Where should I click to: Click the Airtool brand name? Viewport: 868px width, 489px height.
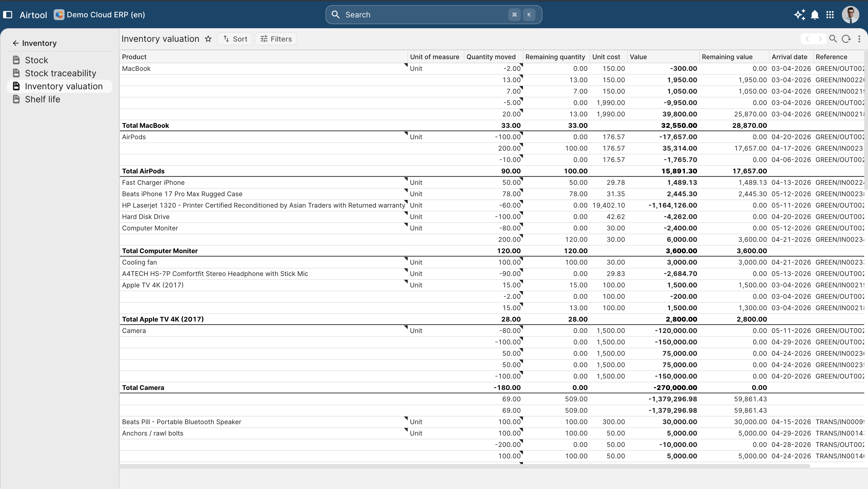[x=33, y=15]
